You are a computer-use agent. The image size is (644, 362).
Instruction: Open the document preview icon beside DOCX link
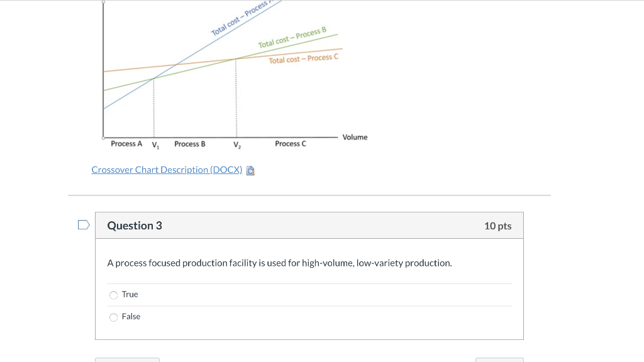click(250, 170)
